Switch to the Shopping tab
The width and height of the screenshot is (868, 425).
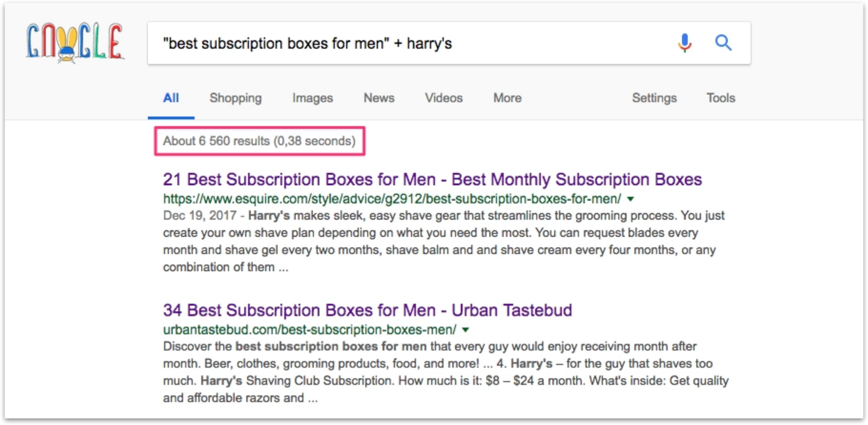coord(235,98)
